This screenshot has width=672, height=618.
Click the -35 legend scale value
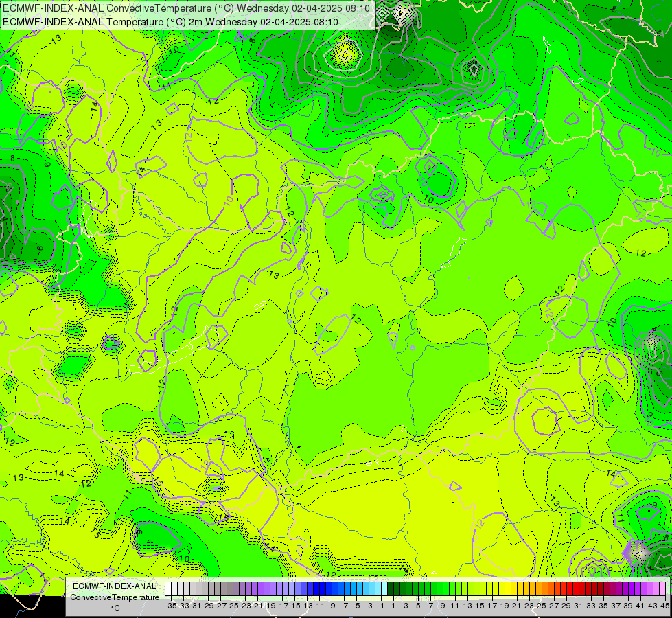point(170,606)
